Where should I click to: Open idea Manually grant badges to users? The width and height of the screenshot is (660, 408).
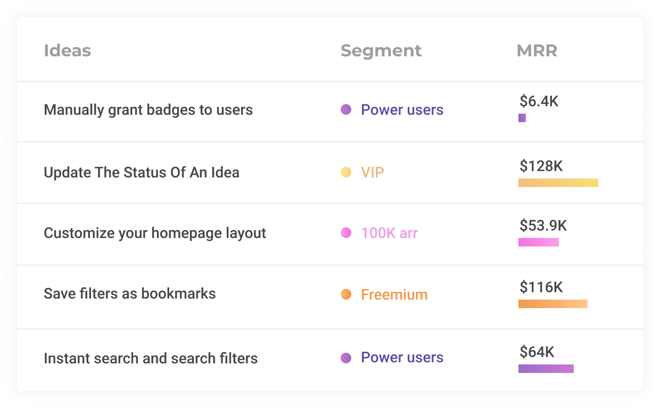pos(148,110)
